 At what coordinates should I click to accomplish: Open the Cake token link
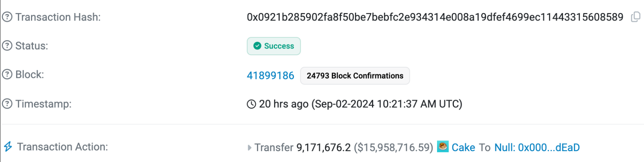tap(463, 147)
